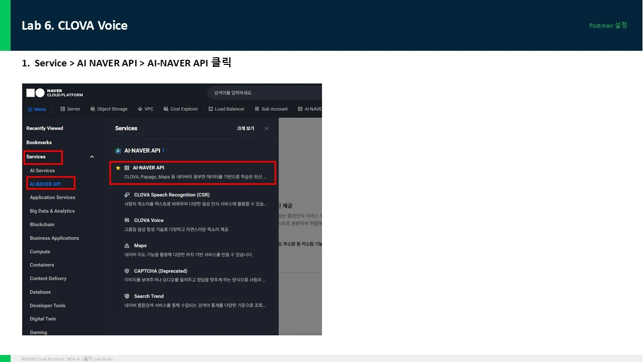This screenshot has width=644, height=362.
Task: Click the CLOVA Voice service icon
Action: coord(127,220)
